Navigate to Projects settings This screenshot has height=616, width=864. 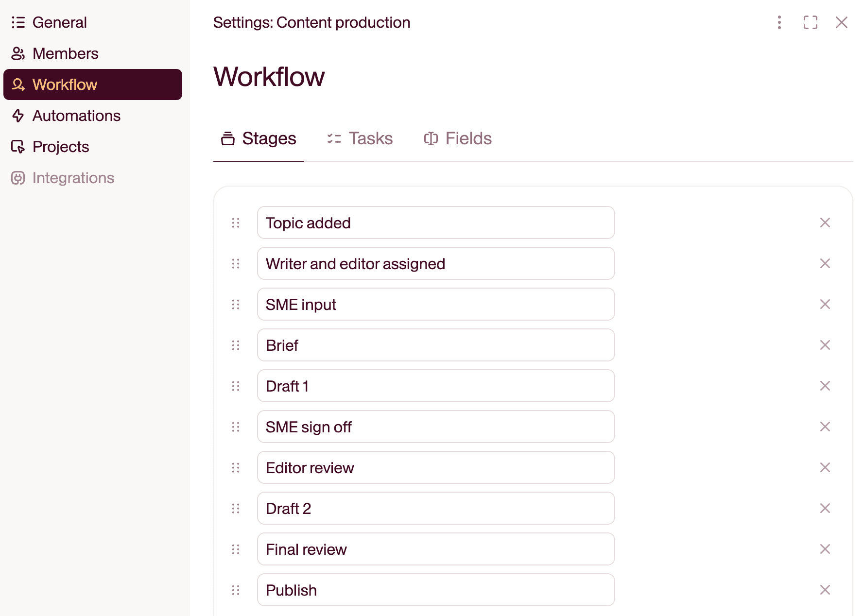coord(61,147)
